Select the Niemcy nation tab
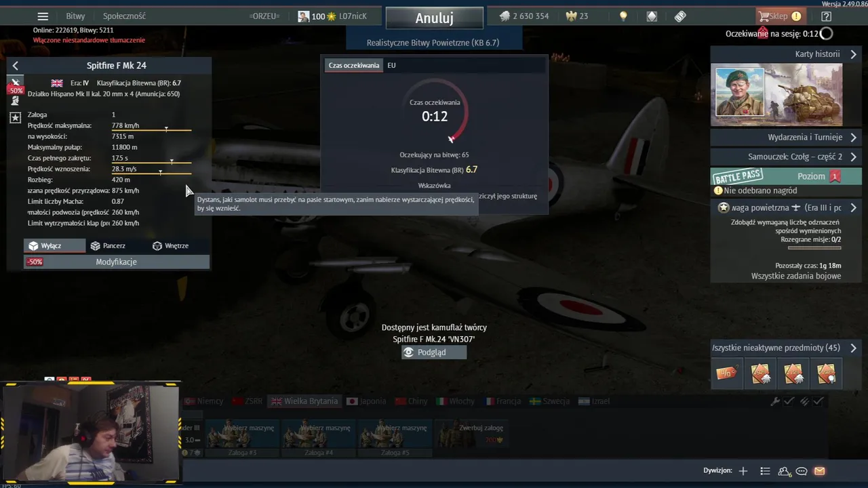 pos(203,401)
